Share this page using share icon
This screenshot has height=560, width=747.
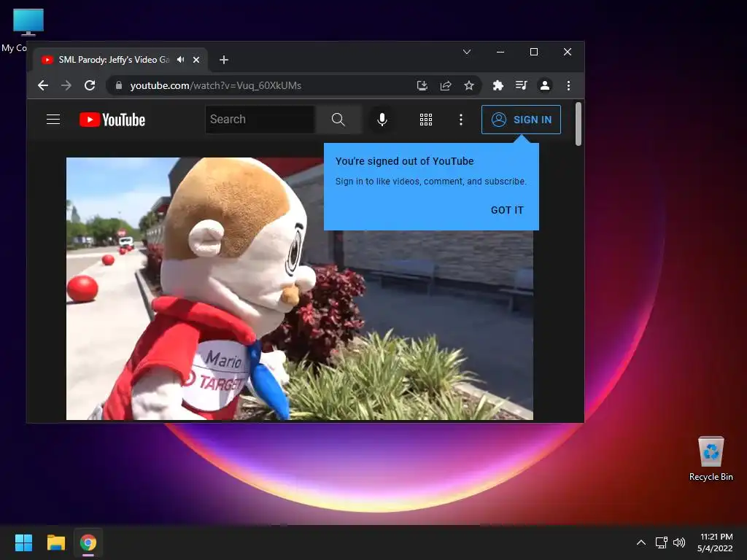446,86
